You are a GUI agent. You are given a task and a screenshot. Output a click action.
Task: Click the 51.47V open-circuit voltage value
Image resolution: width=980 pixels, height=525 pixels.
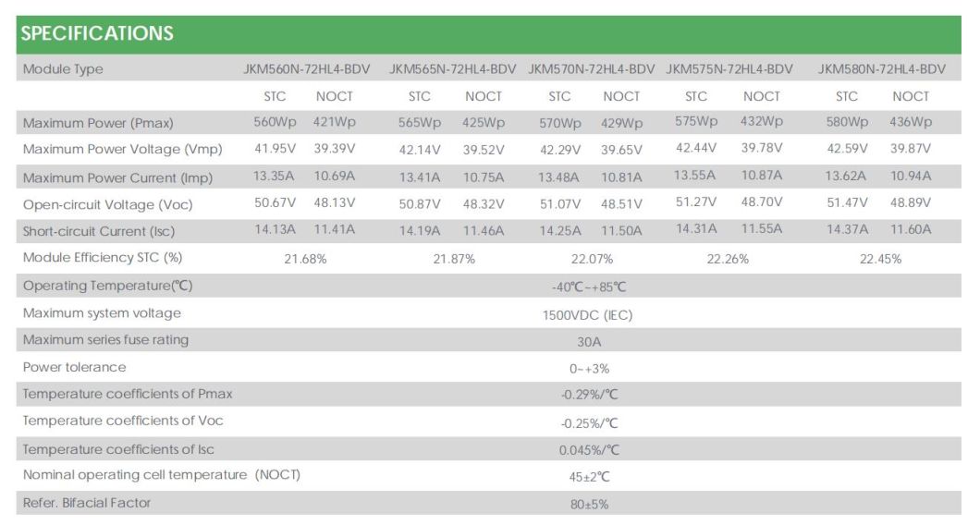coord(847,202)
